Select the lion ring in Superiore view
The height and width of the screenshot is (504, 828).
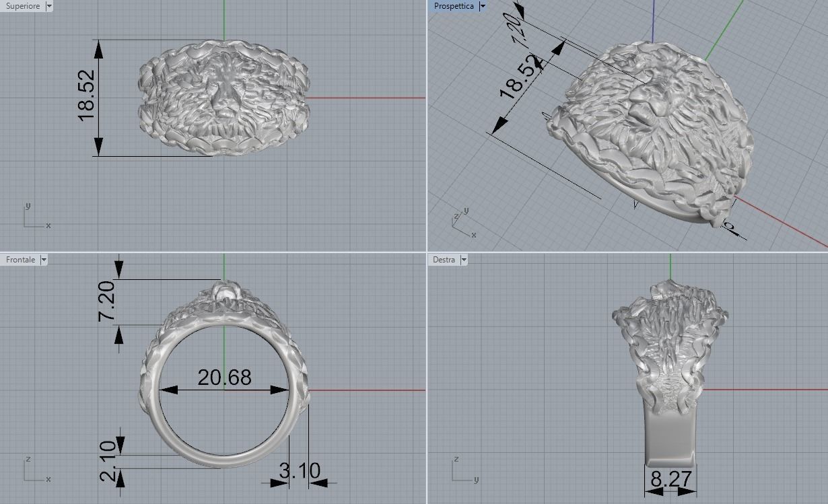[224, 98]
